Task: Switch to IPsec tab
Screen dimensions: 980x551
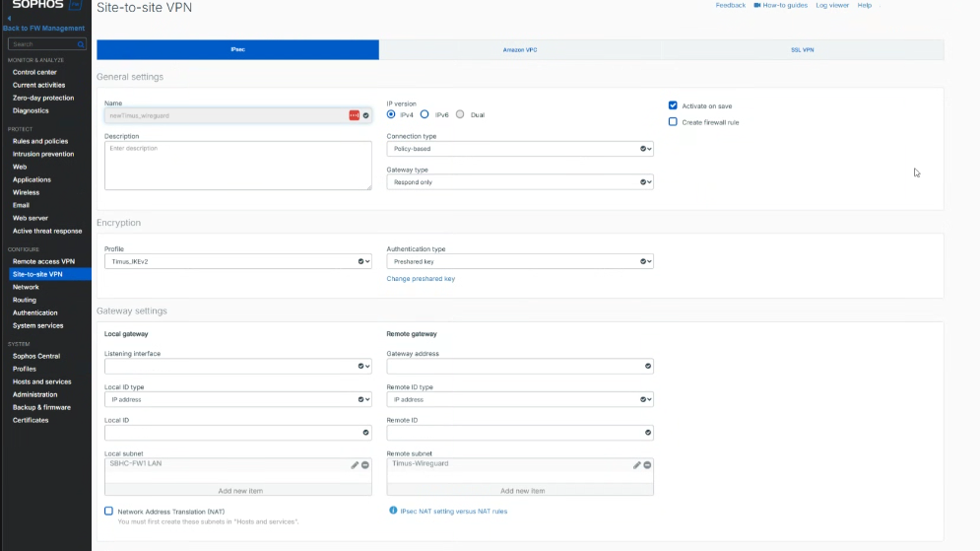Action: pos(237,49)
